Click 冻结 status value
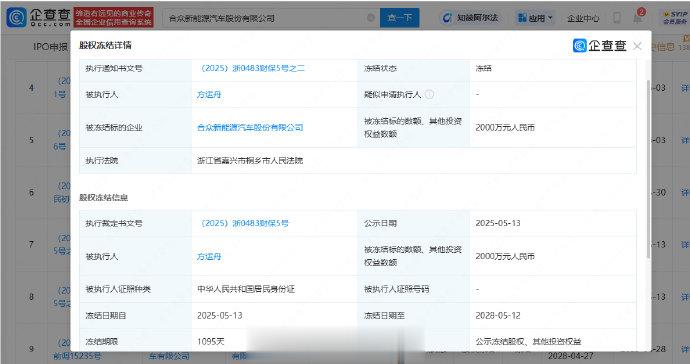 coord(483,68)
